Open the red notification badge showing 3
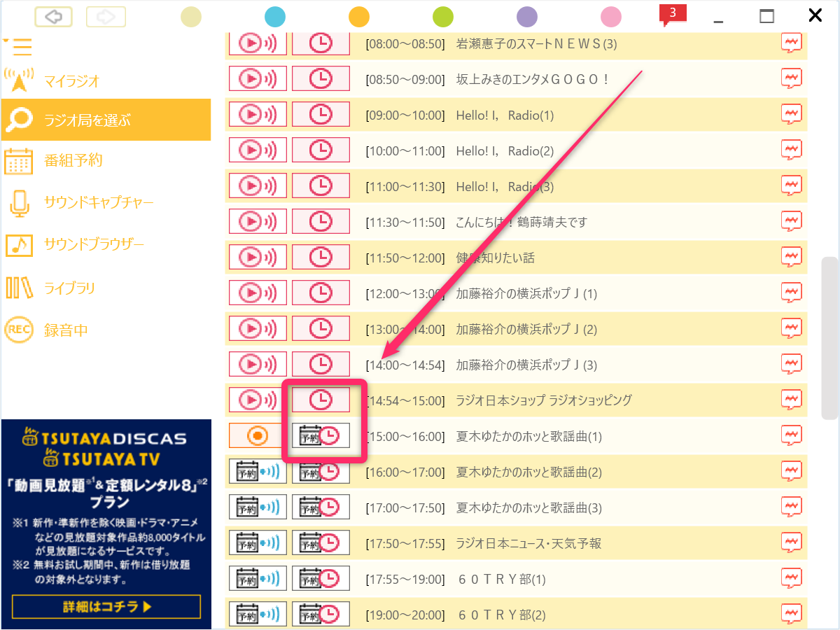Screen dimensions: 840x630 [672, 14]
